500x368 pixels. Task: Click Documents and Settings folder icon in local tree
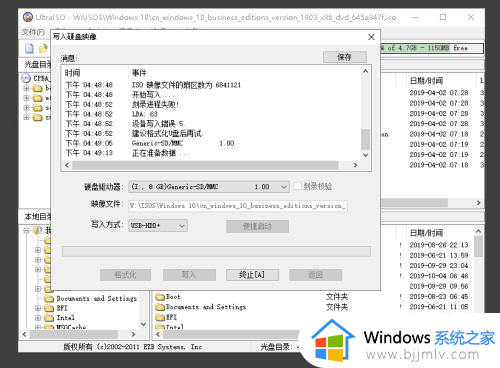pos(49,298)
